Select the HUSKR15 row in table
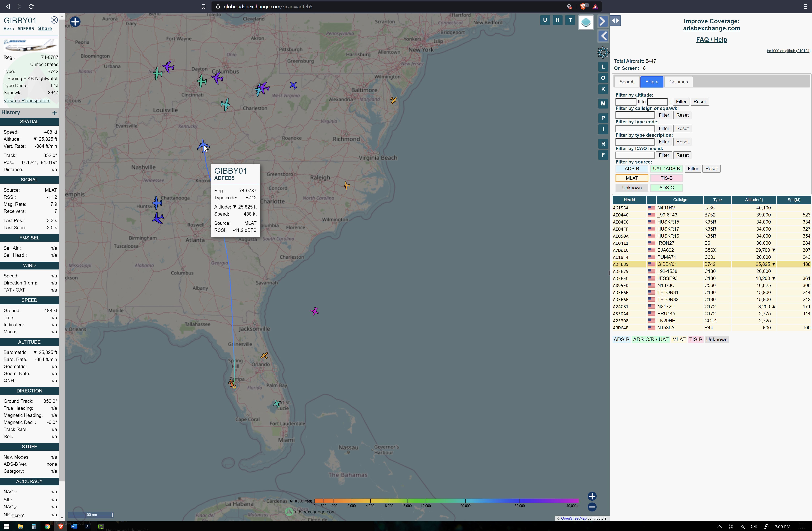 [711, 222]
